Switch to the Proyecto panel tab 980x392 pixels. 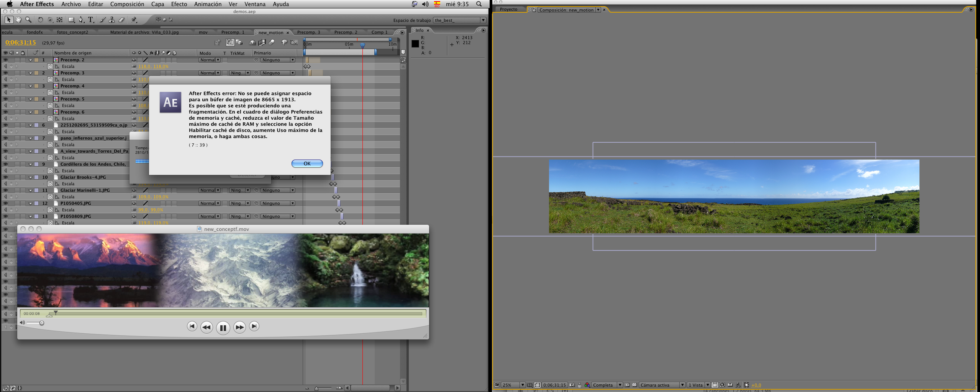click(508, 9)
